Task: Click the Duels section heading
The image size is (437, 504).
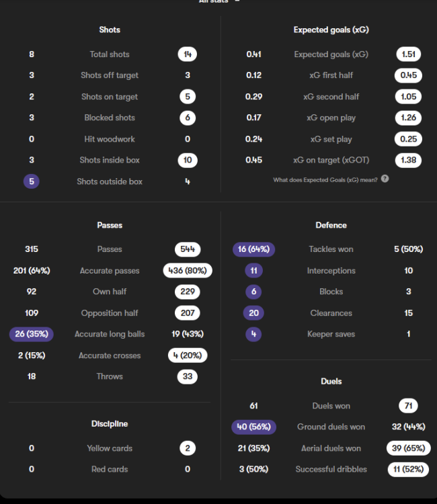Action: click(x=331, y=381)
